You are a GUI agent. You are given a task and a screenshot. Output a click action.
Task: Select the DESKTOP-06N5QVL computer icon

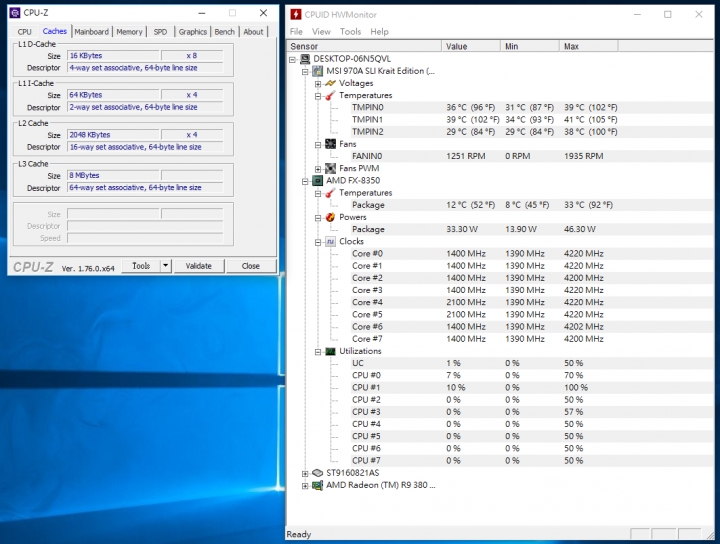(305, 59)
